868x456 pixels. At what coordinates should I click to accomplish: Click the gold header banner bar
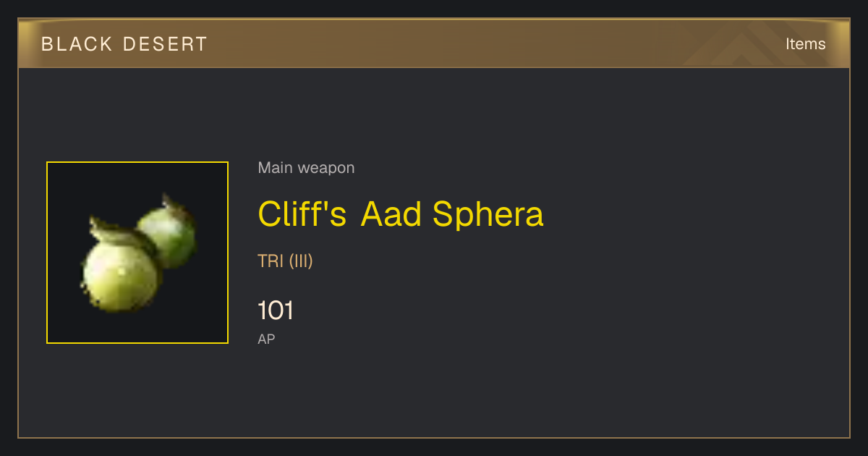[x=434, y=43]
